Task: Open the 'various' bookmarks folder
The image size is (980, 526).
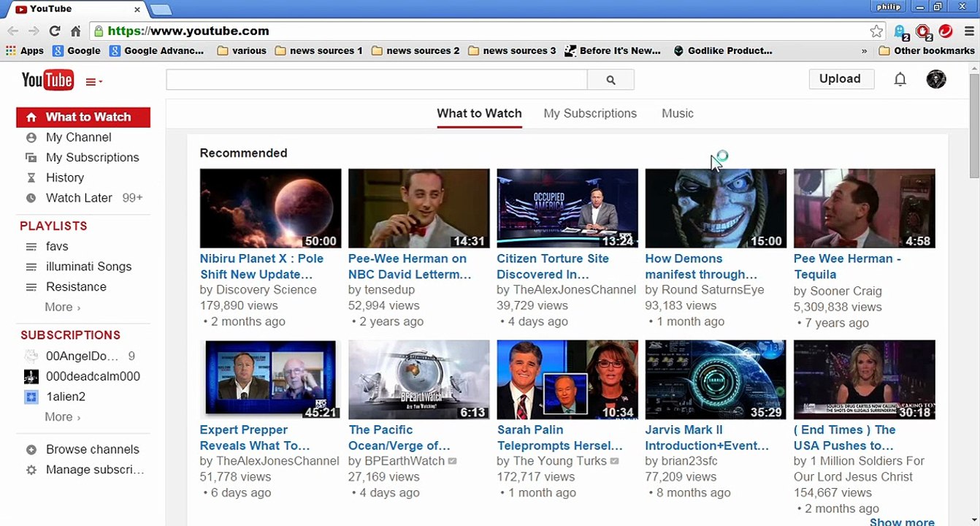Action: 242,50
